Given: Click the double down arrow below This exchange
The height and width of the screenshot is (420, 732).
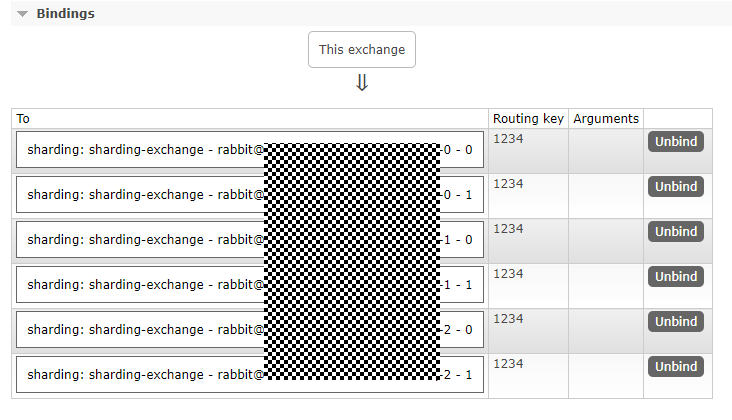Looking at the screenshot, I should 362,83.
